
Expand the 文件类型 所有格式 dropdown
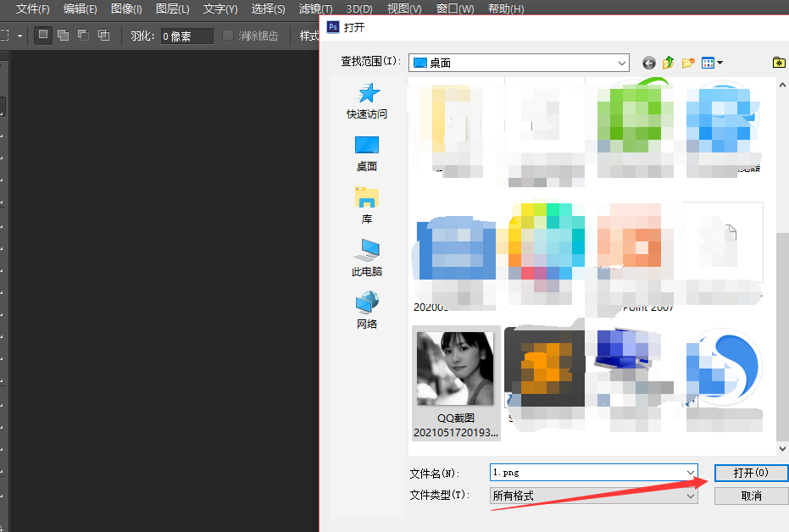pos(593,496)
